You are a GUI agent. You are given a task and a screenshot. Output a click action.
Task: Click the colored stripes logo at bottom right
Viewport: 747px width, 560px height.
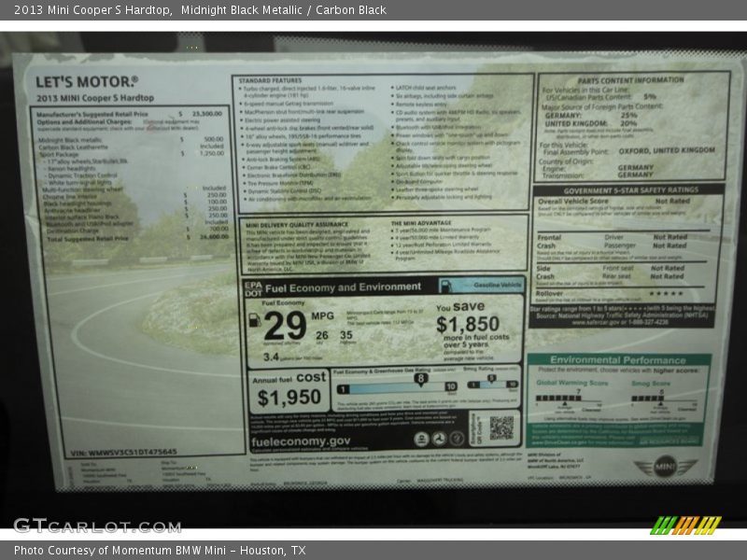click(685, 525)
